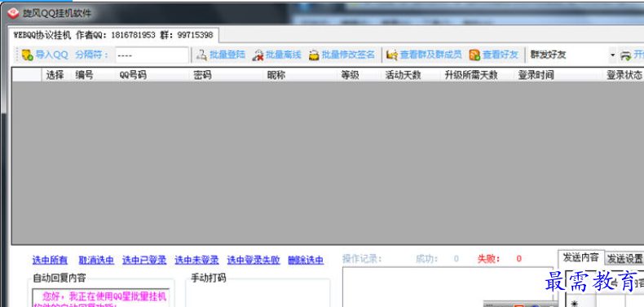This screenshot has height=307, width=644.
Task: Click the 登录状态 column header
Action: [623, 75]
